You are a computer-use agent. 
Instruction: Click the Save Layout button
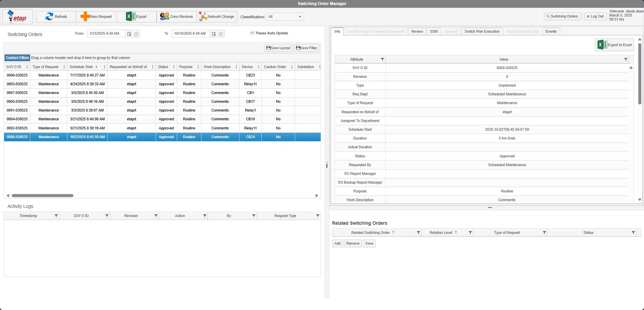(278, 48)
